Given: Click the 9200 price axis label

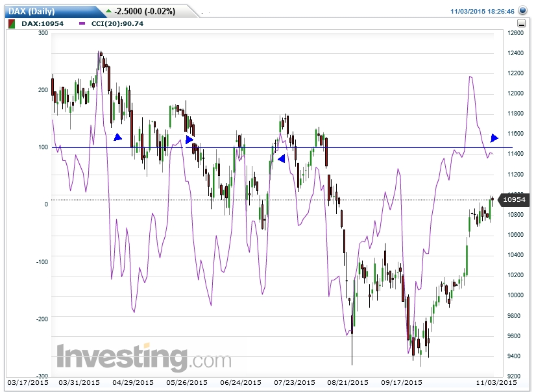Looking at the screenshot, I should 515,376.
